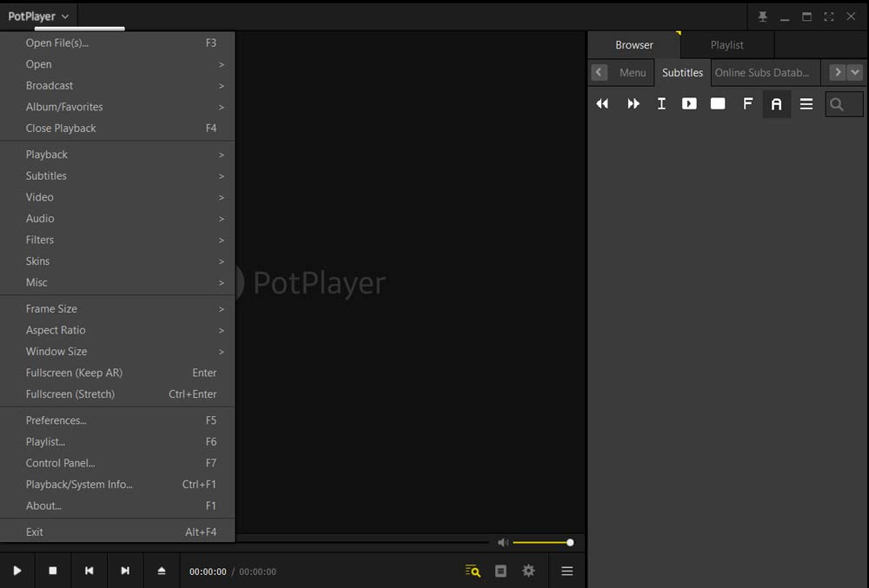Expand the Broadcast submenu
869x588 pixels.
pyautogui.click(x=117, y=85)
